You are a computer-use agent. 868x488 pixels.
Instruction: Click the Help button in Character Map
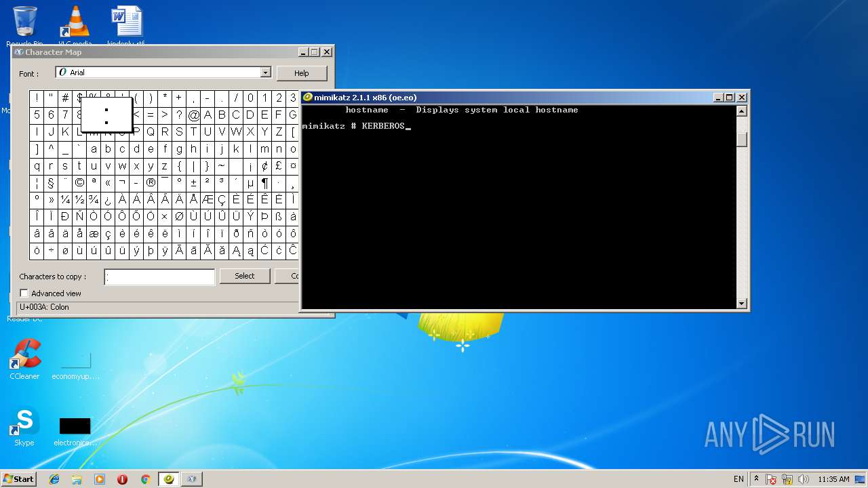tap(302, 73)
